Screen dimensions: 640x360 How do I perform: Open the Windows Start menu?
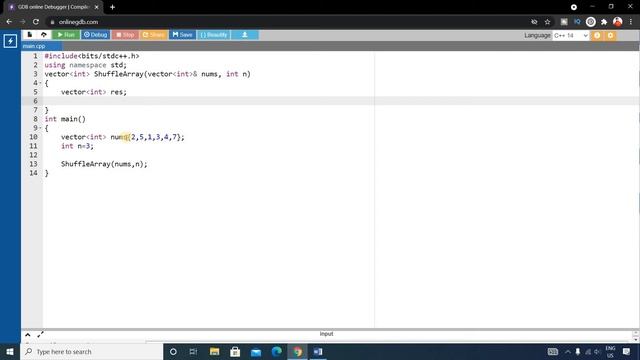pos(10,351)
